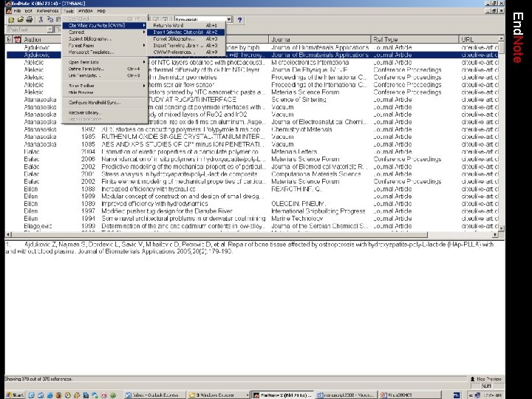Click the blue question mark Help icon

[240, 20]
